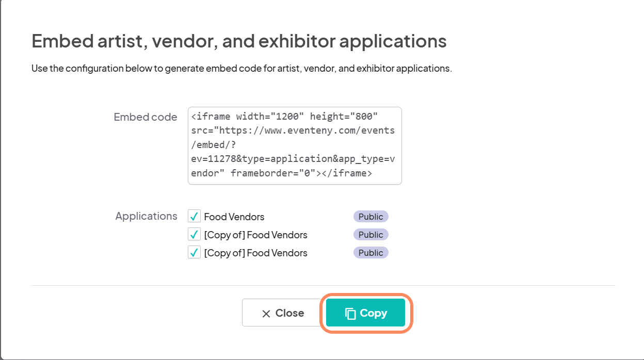
Task: Toggle the Food Vendors checkbox
Action: tap(194, 217)
